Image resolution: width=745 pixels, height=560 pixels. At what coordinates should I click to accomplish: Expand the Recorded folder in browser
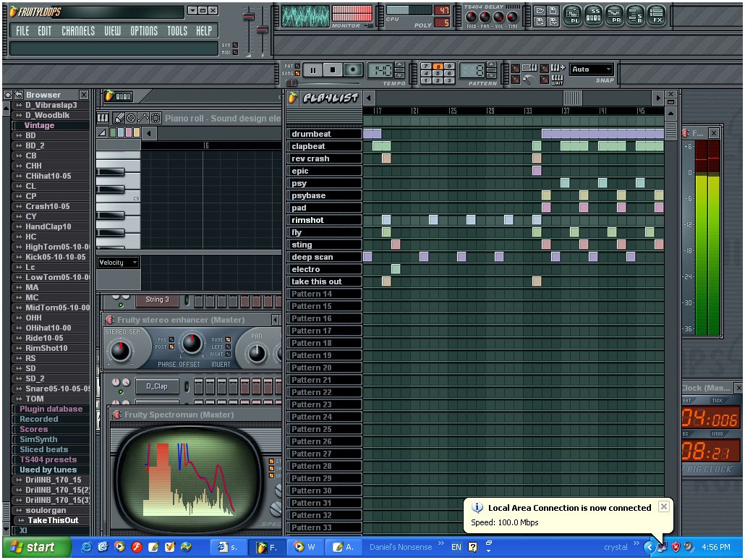pyautogui.click(x=38, y=419)
